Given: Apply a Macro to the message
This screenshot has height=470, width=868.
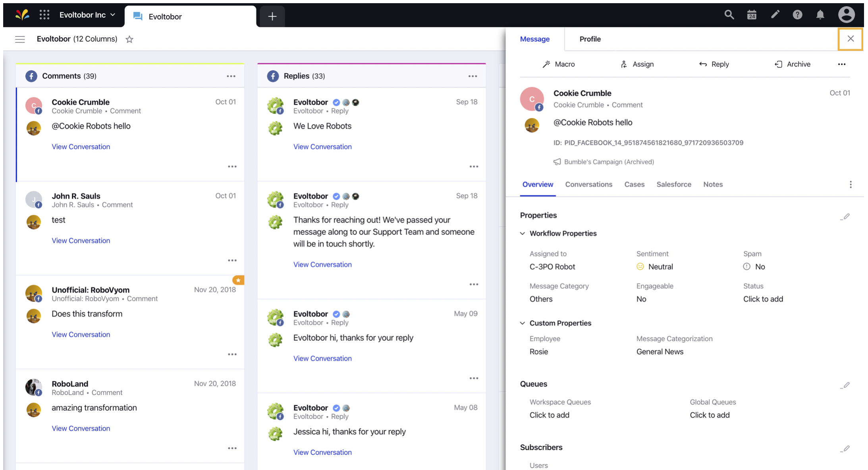Looking at the screenshot, I should (559, 64).
